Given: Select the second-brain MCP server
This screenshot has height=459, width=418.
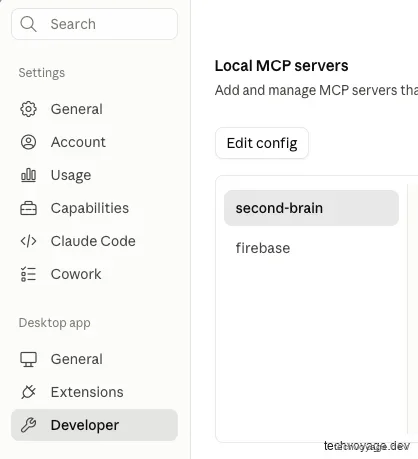Looking at the screenshot, I should tap(311, 208).
